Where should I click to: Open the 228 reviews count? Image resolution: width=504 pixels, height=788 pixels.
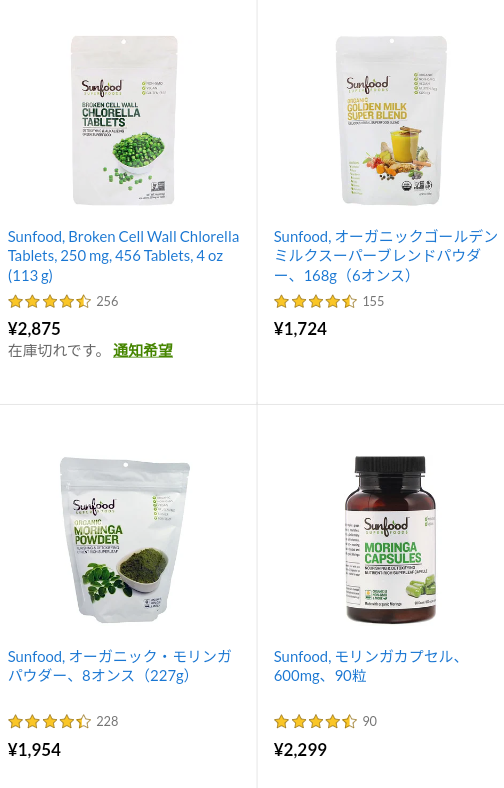click(x=107, y=722)
